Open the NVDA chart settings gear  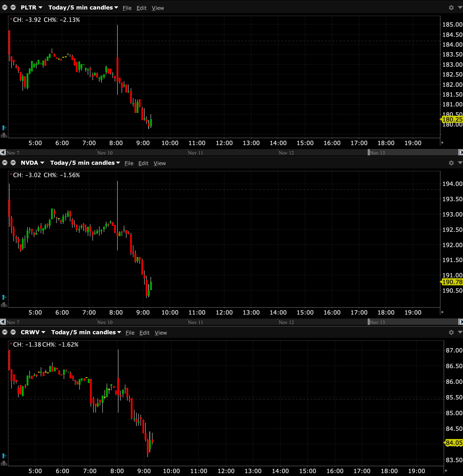pyautogui.click(x=451, y=163)
